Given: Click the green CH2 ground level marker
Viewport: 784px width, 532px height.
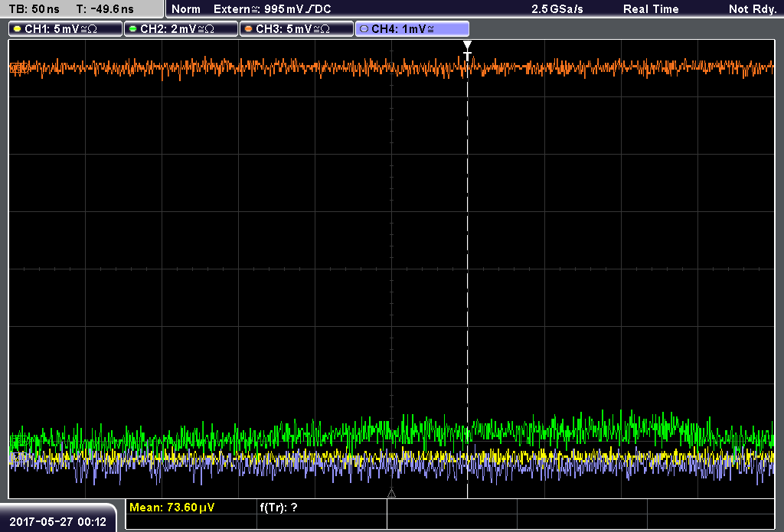Looking at the screenshot, I should tap(18, 440).
